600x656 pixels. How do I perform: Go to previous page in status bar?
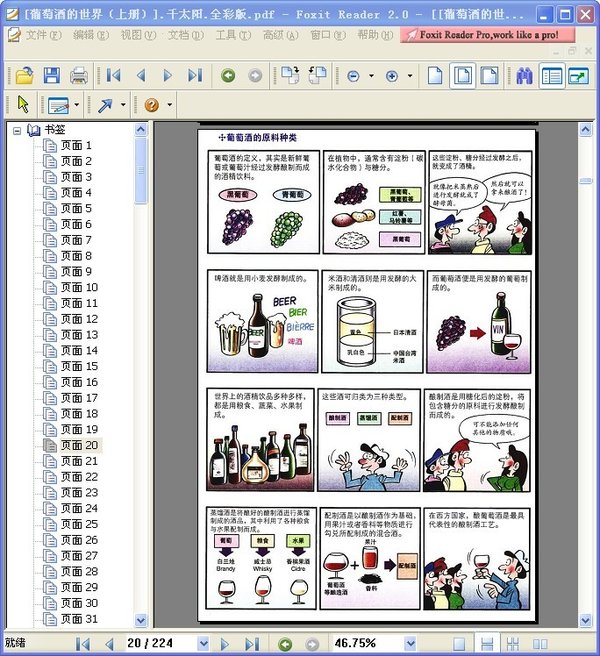(x=110, y=644)
